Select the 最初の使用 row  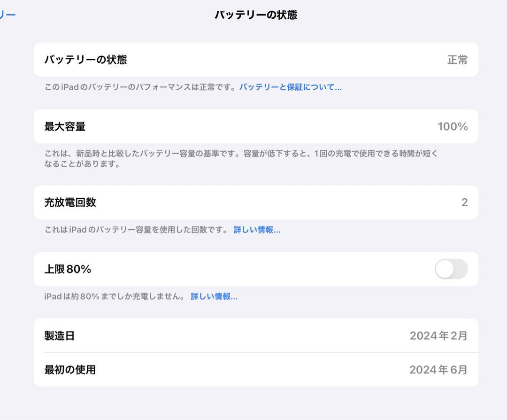256,370
